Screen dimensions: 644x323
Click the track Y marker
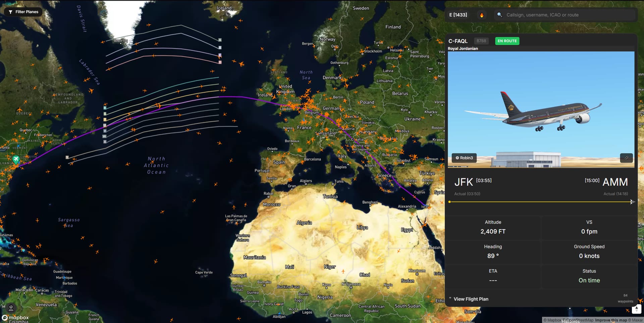(x=67, y=157)
